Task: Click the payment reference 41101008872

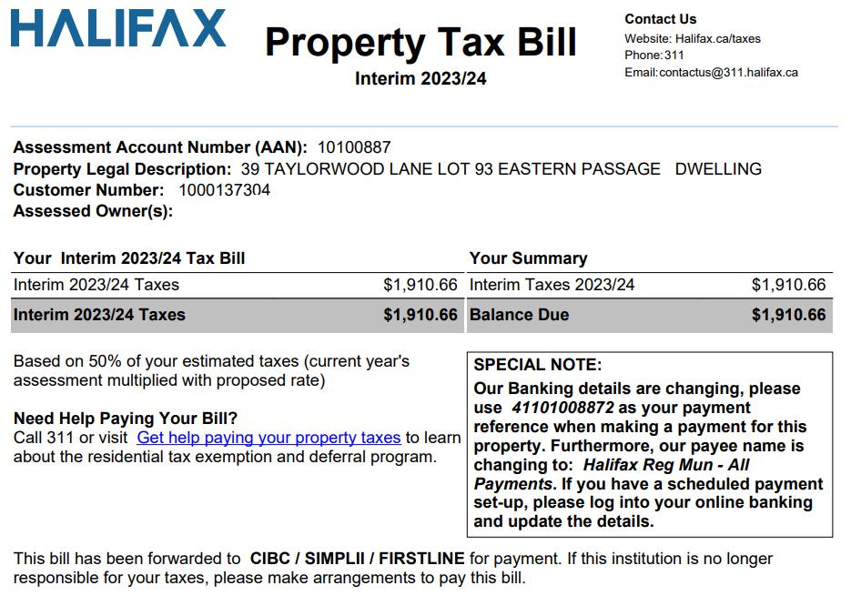Action: click(x=562, y=408)
